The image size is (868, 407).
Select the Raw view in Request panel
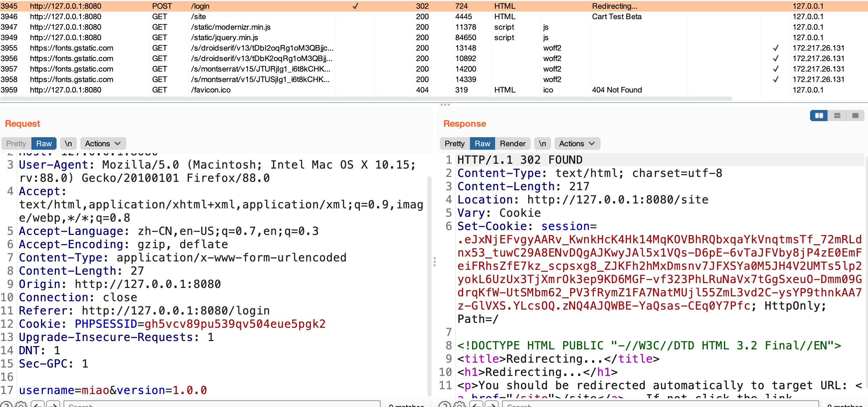click(x=44, y=143)
